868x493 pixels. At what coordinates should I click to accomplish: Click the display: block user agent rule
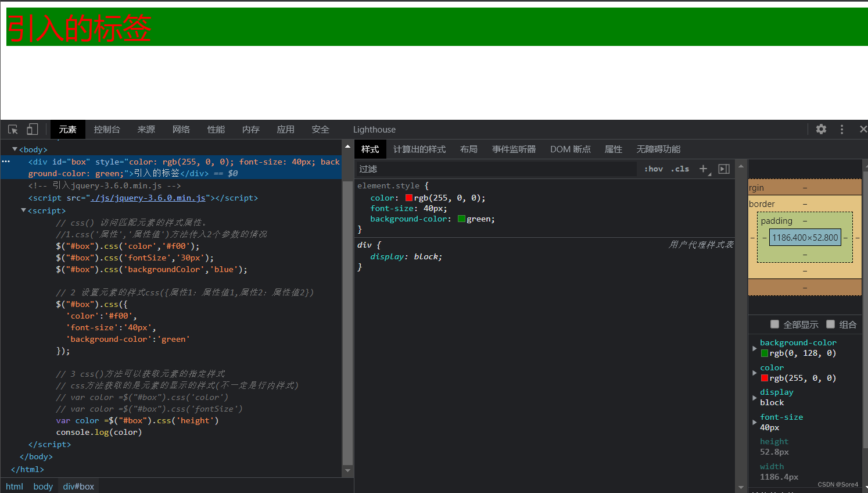point(406,256)
